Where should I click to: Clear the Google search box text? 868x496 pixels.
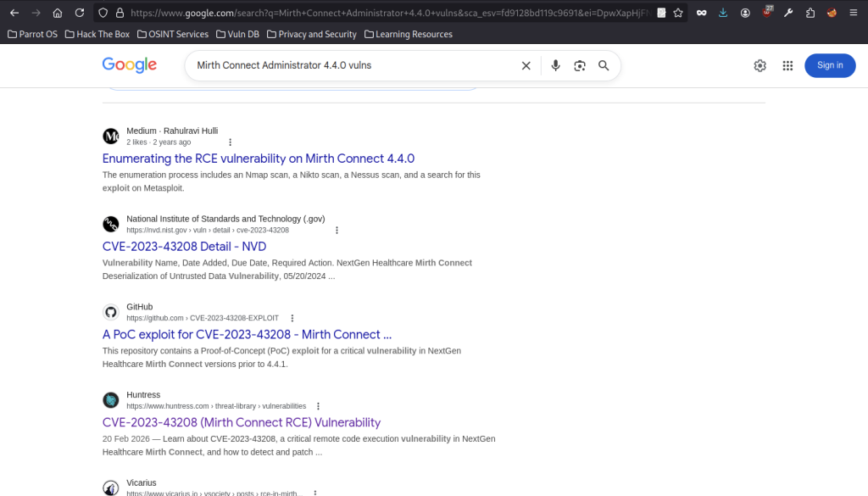coord(526,65)
